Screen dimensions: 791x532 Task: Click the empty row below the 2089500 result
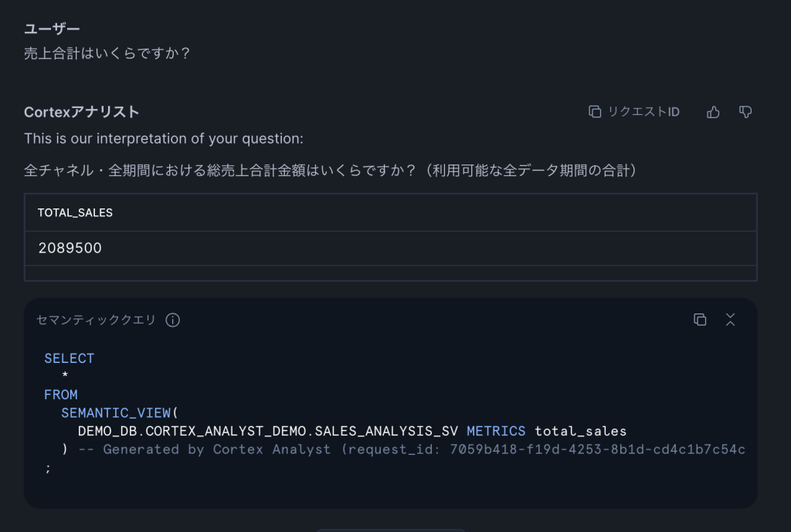390,273
